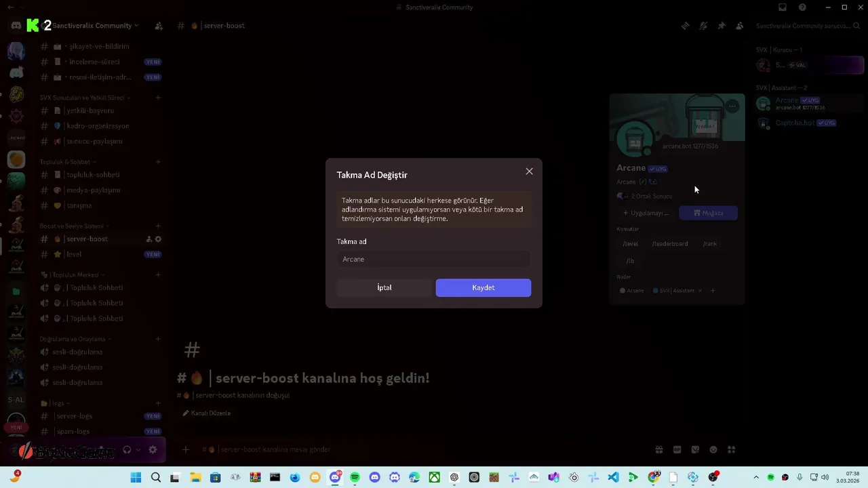868x488 pixels.
Task: Collapse Doğrulama ve Onaylama category
Action: (x=76, y=339)
